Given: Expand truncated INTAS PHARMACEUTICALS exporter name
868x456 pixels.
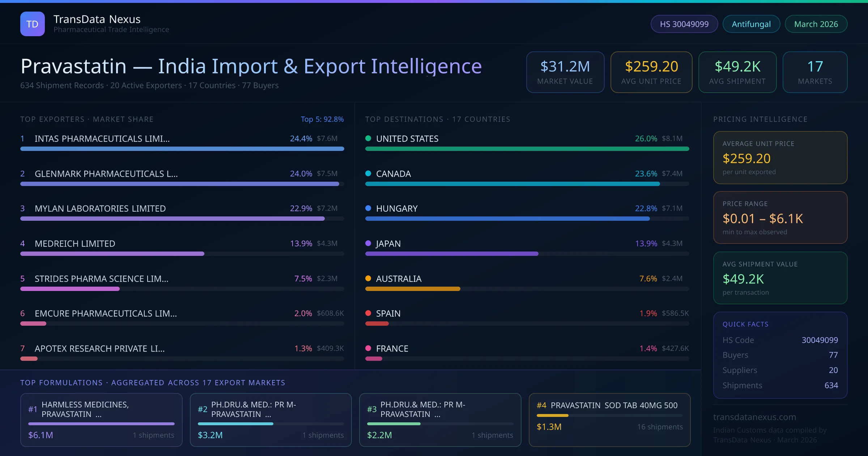Looking at the screenshot, I should 102,138.
